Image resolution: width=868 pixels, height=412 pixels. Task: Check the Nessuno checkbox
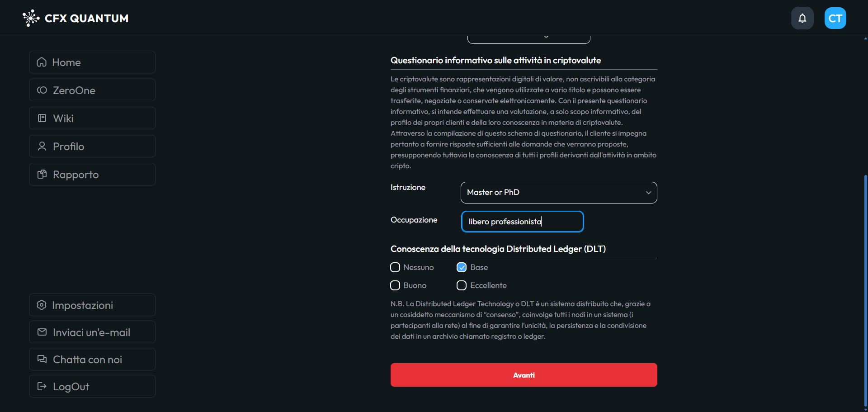point(395,267)
